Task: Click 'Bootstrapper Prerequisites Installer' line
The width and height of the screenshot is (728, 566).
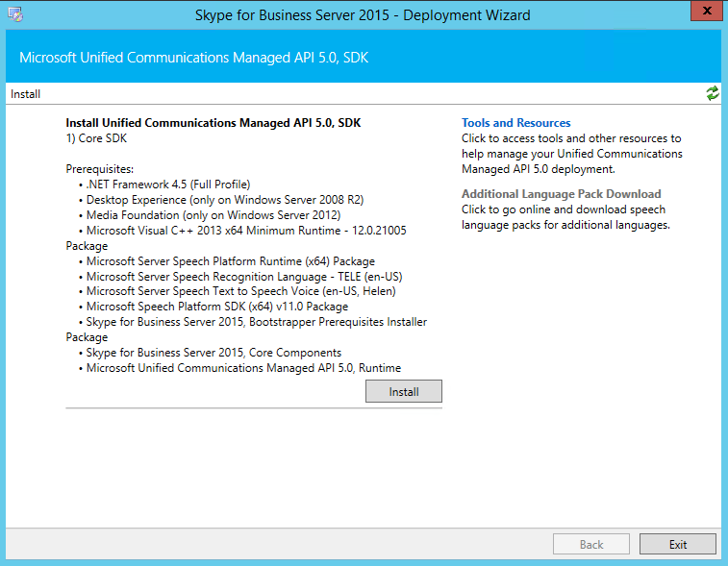Action: click(256, 322)
